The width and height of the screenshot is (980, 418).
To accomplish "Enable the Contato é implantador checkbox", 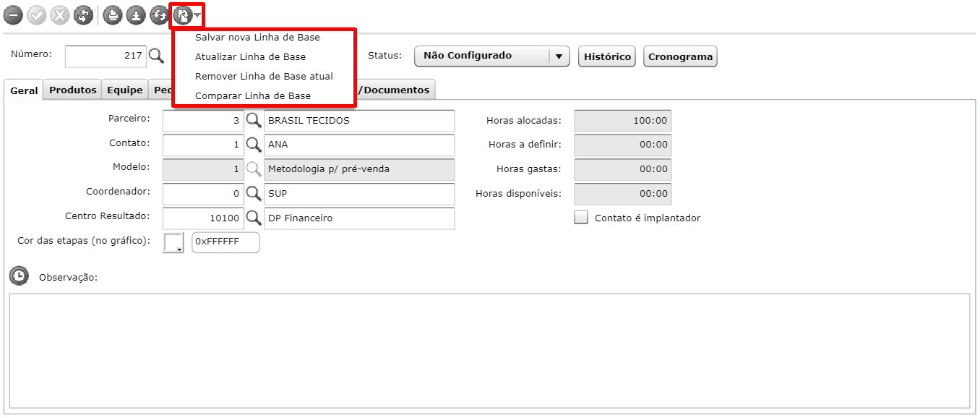I will point(581,218).
